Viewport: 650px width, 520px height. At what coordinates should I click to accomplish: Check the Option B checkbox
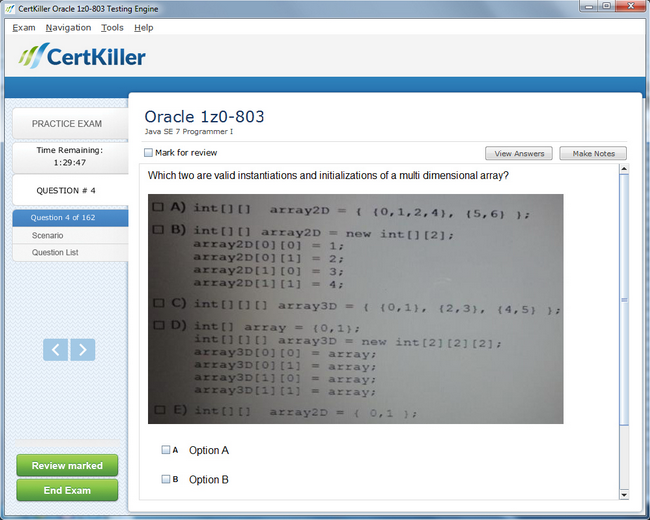[x=166, y=479]
